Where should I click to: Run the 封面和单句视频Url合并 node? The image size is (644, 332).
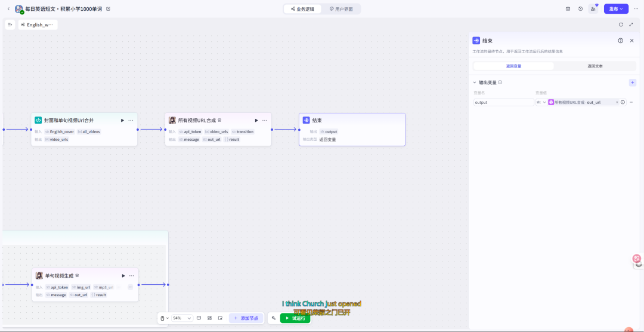(122, 120)
